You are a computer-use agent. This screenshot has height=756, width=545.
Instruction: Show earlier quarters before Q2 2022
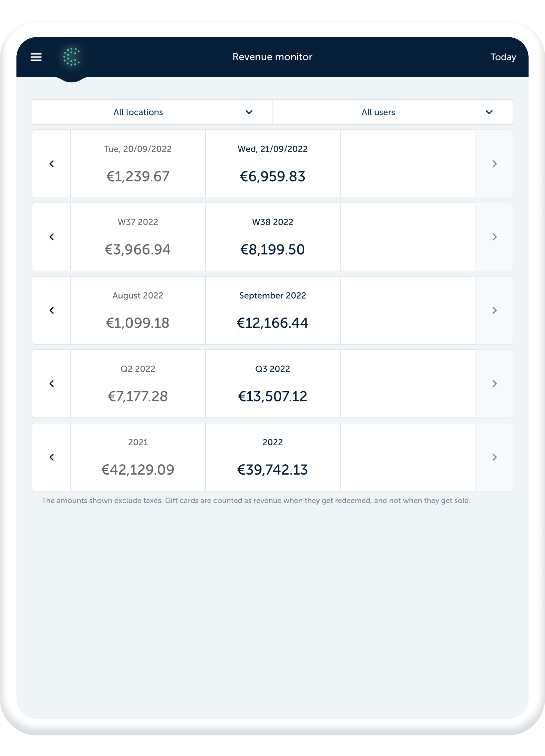click(52, 384)
